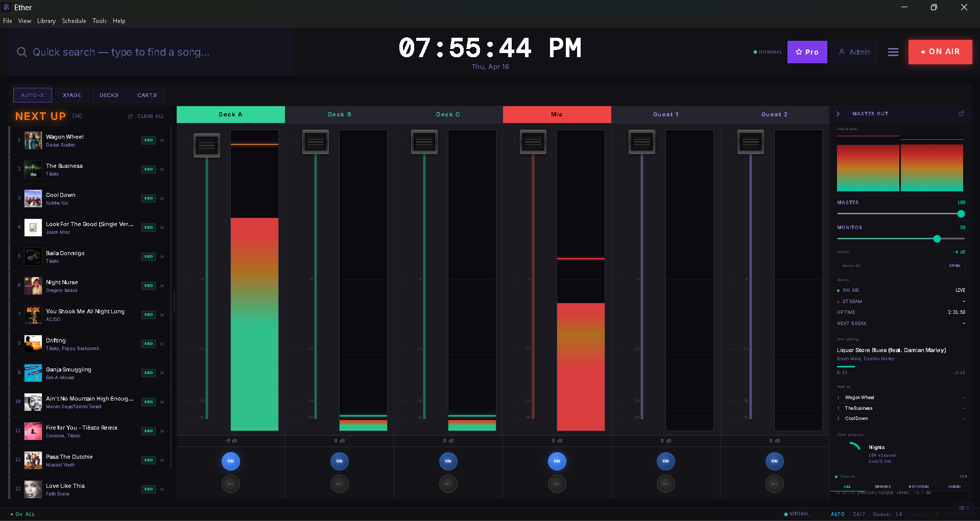
Task: Click the Admin user icon
Action: tap(842, 52)
